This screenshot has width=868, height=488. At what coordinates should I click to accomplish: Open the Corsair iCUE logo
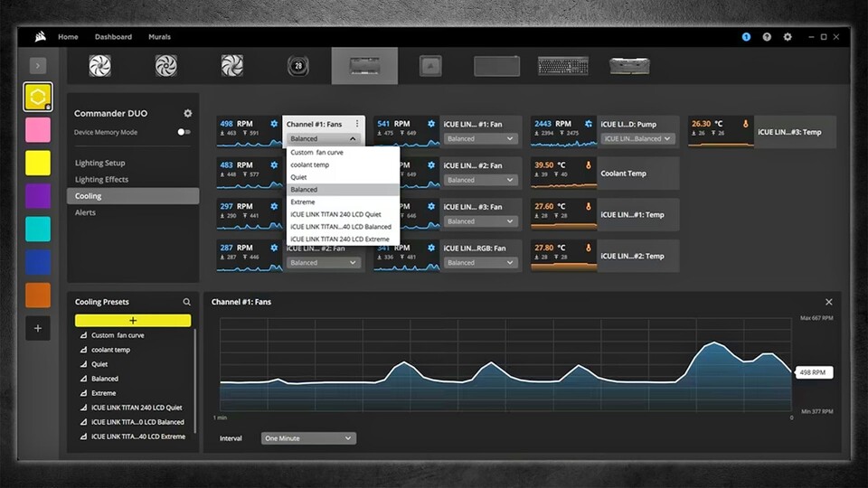(40, 36)
